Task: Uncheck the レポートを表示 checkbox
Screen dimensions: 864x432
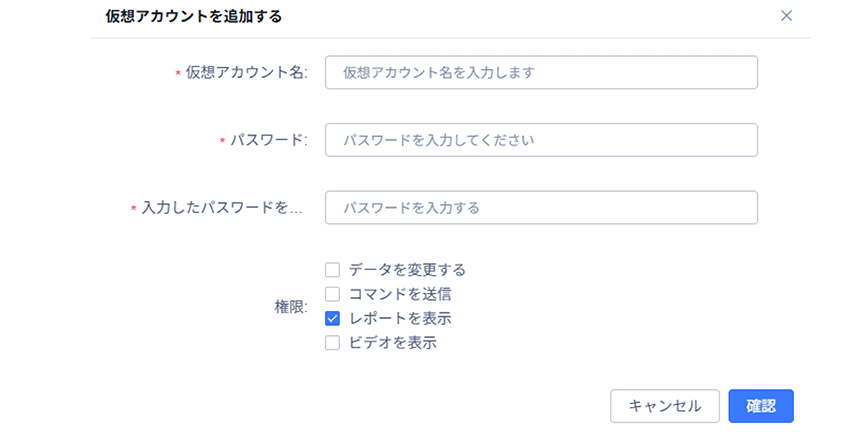Action: pyautogui.click(x=333, y=319)
